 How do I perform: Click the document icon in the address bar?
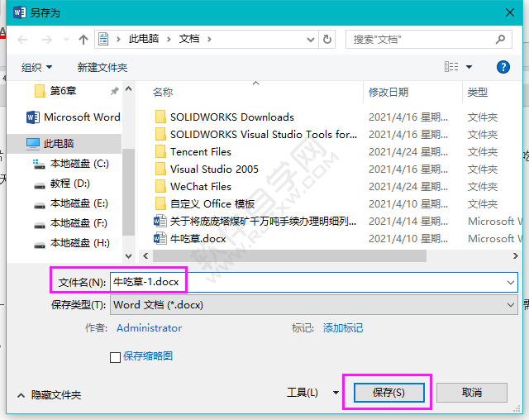click(x=103, y=39)
